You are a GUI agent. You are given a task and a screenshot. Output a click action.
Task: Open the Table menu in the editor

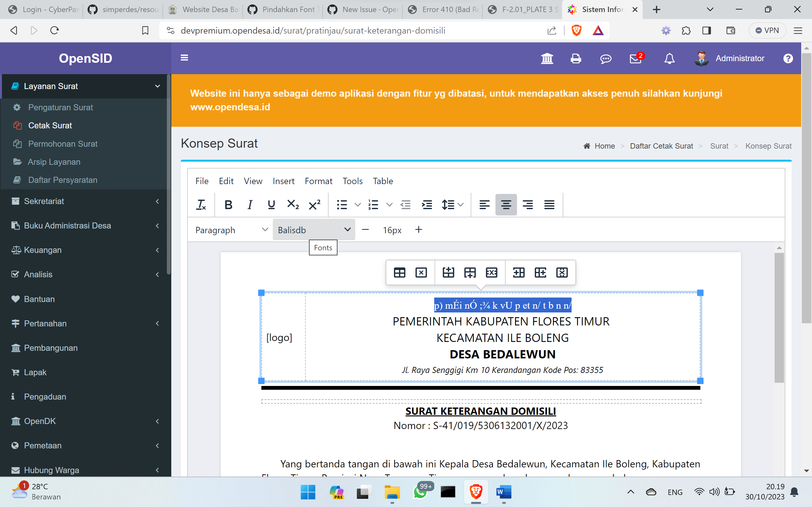point(383,181)
